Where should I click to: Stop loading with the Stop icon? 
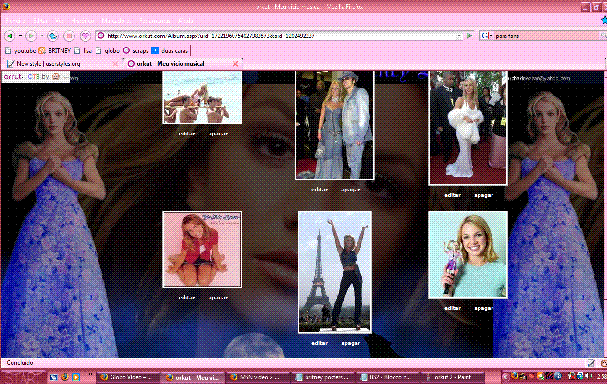click(x=69, y=36)
